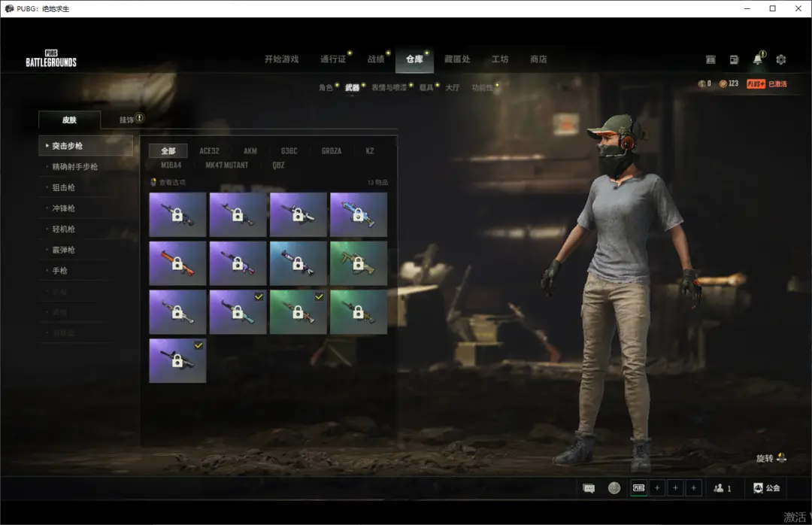Open the 载具 sub-tab
Image resolution: width=812 pixels, height=525 pixels.
426,87
